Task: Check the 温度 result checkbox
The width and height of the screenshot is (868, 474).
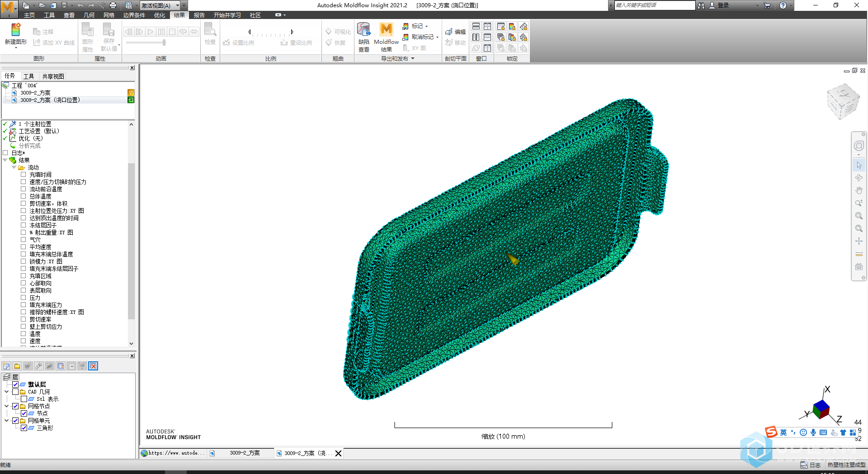Action: click(x=23, y=333)
